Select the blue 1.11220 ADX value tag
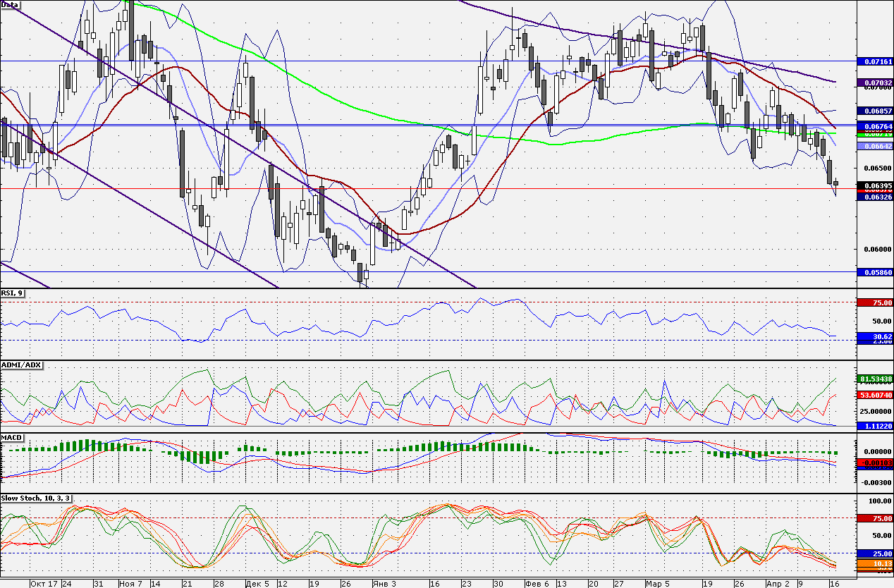 874,426
